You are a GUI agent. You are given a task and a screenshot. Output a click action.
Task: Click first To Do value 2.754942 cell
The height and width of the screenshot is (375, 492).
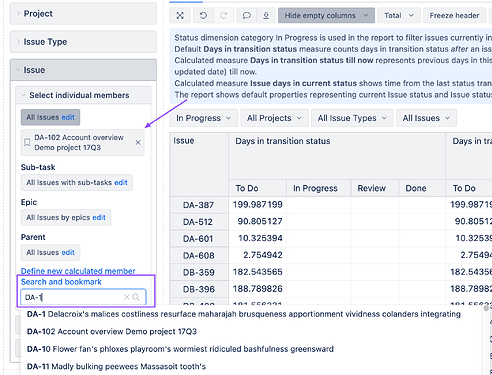coord(257,255)
